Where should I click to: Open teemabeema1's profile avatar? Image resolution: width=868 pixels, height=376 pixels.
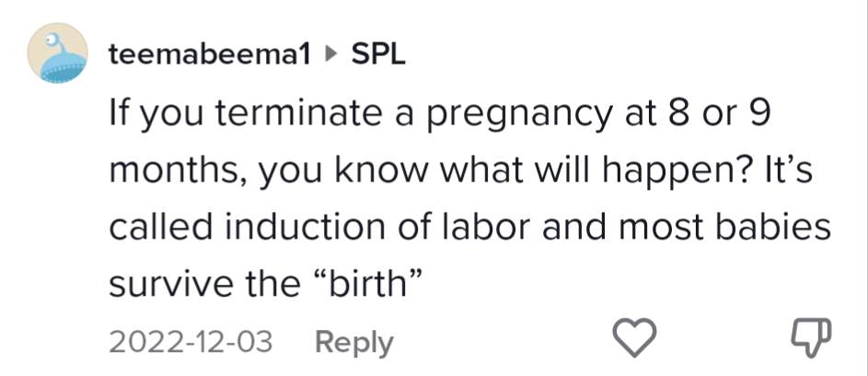(x=57, y=54)
